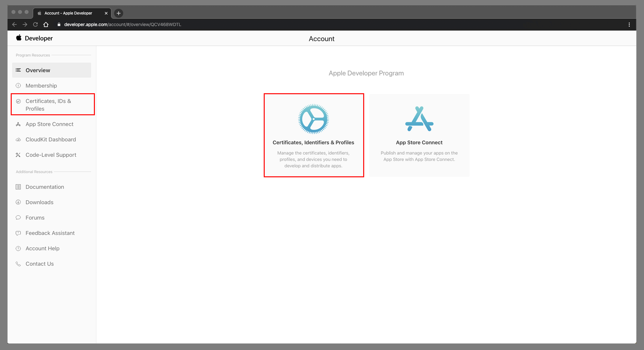Go back with the browser back arrow
Screen dimensions: 644x350
[15, 25]
